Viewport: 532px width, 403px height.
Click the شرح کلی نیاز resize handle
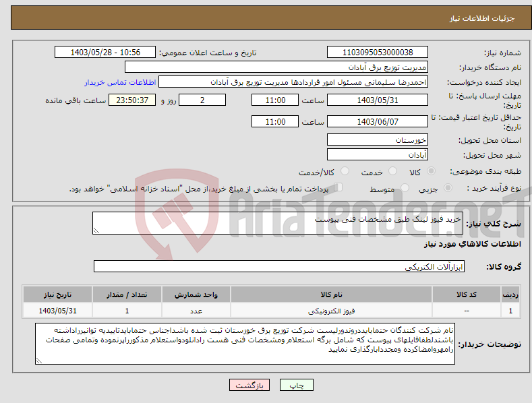[96, 230]
